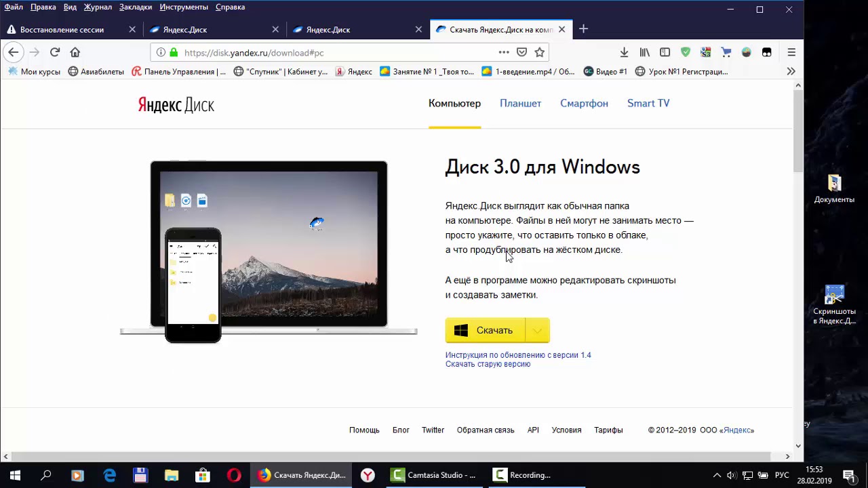Toggle the sidebar view icon

665,52
